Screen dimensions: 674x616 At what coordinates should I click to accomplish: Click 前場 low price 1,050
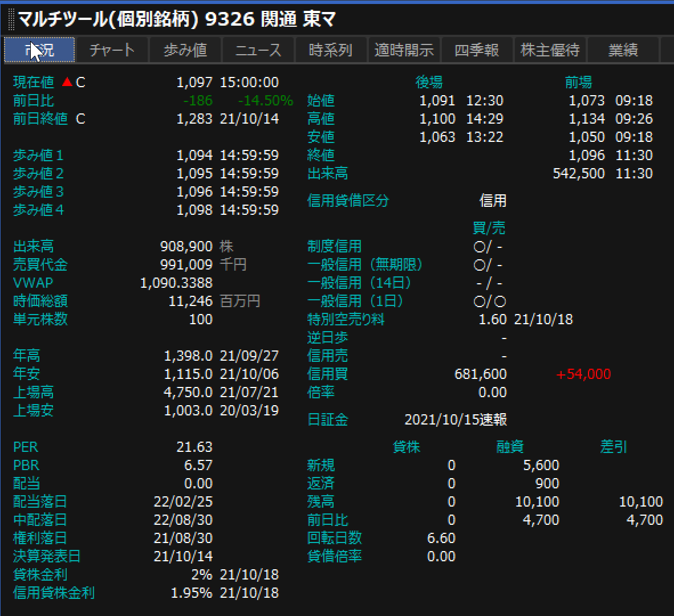(x=587, y=137)
